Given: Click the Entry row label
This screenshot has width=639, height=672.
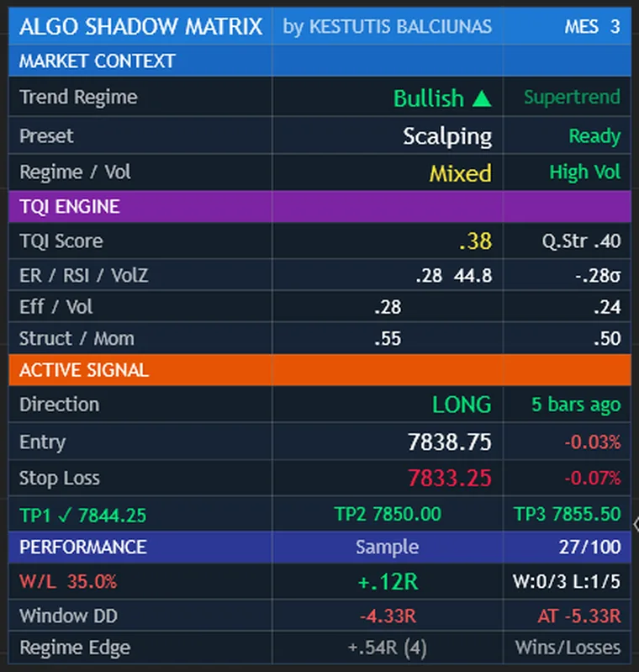Looking at the screenshot, I should point(42,442).
